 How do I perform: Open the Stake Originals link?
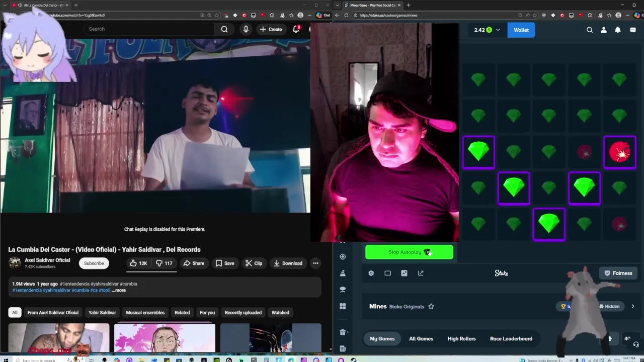click(407, 307)
